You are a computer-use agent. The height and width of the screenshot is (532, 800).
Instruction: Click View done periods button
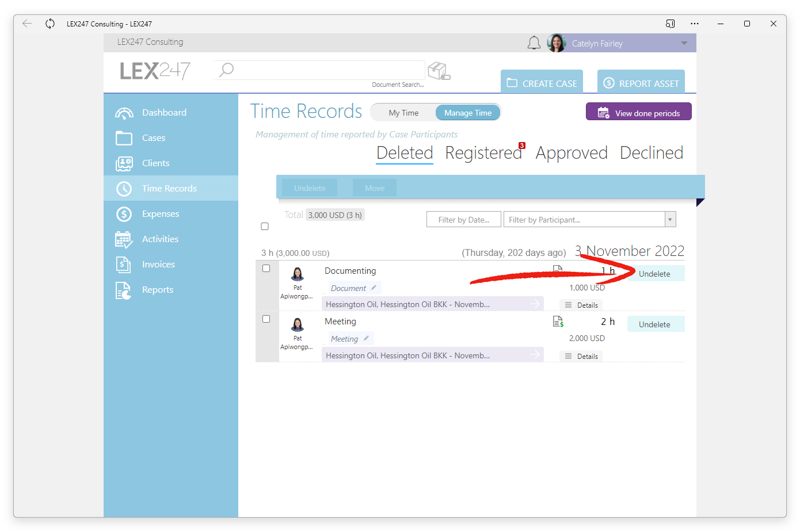tap(639, 112)
